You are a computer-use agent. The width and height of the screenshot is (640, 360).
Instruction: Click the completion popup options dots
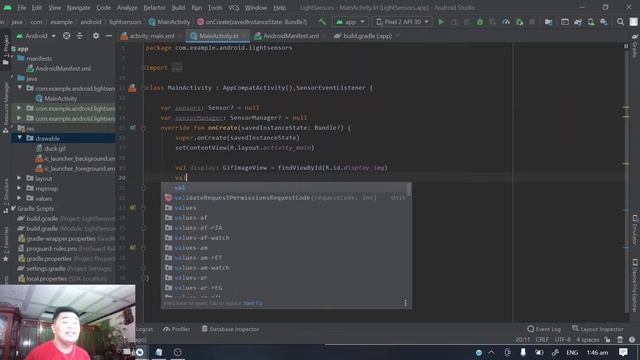coord(405,303)
